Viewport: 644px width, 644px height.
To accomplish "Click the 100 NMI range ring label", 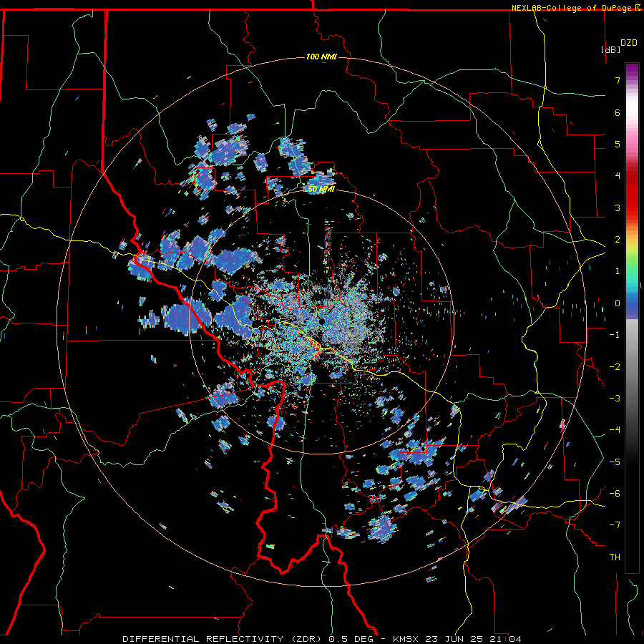I will [321, 57].
